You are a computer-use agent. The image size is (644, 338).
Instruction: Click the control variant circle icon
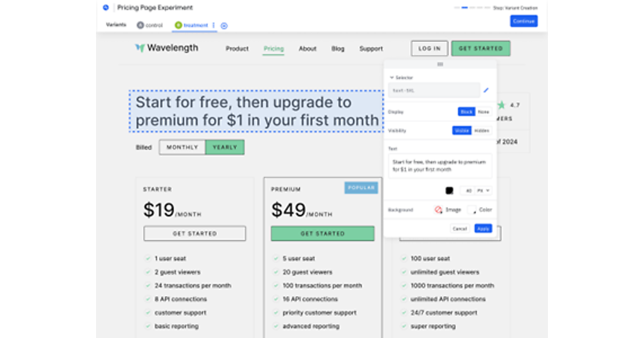click(140, 25)
